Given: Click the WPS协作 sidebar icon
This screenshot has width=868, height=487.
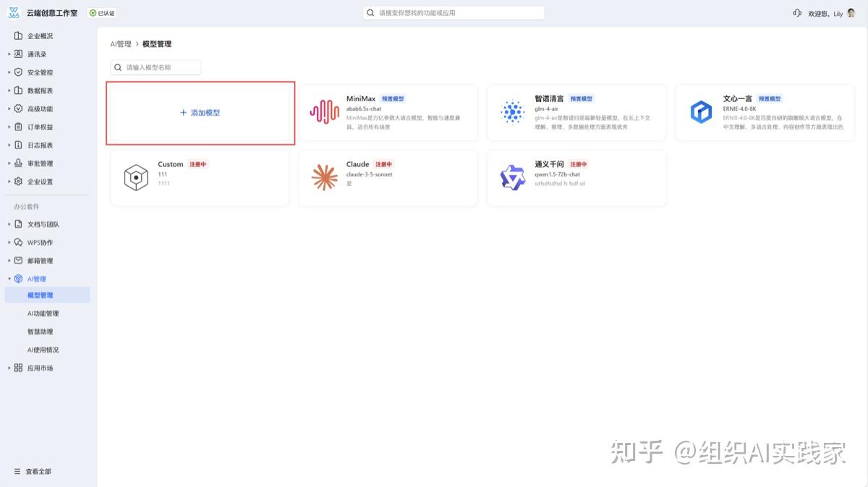Looking at the screenshot, I should pyautogui.click(x=19, y=242).
